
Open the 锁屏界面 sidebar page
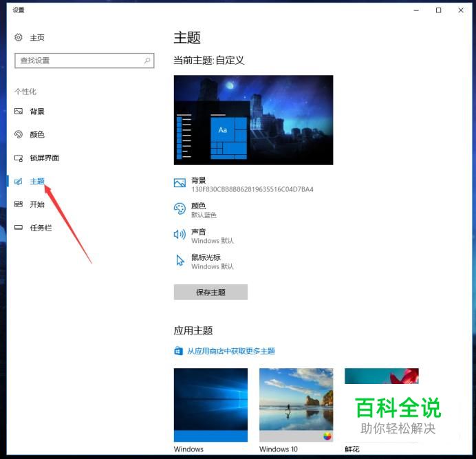point(44,158)
